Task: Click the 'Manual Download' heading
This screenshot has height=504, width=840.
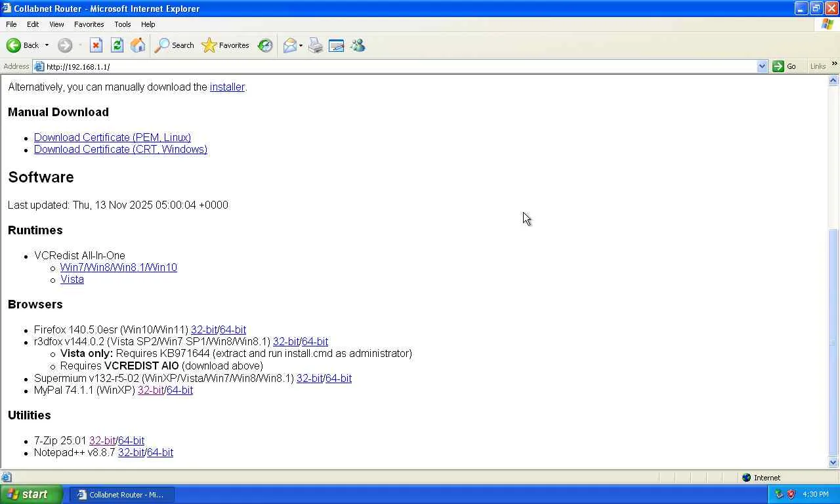Action: click(x=58, y=112)
